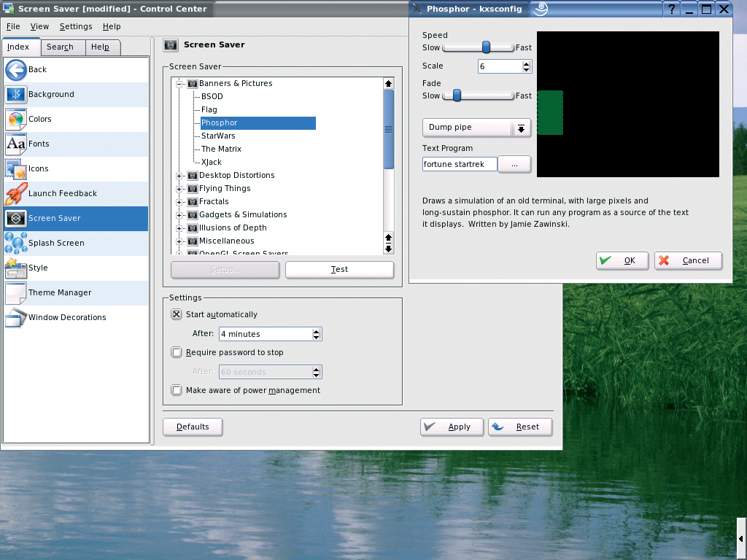
Task: Open the Settings menu
Action: tap(76, 27)
